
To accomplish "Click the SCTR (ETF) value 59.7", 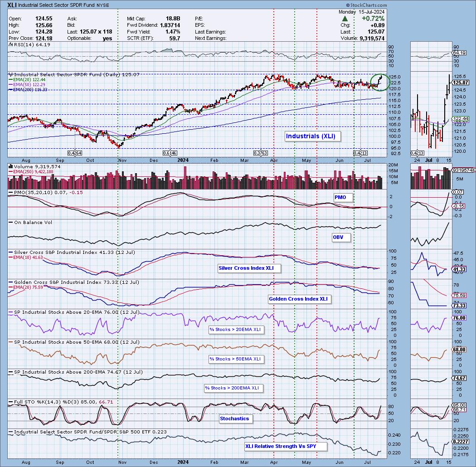I will pyautogui.click(x=175, y=38).
